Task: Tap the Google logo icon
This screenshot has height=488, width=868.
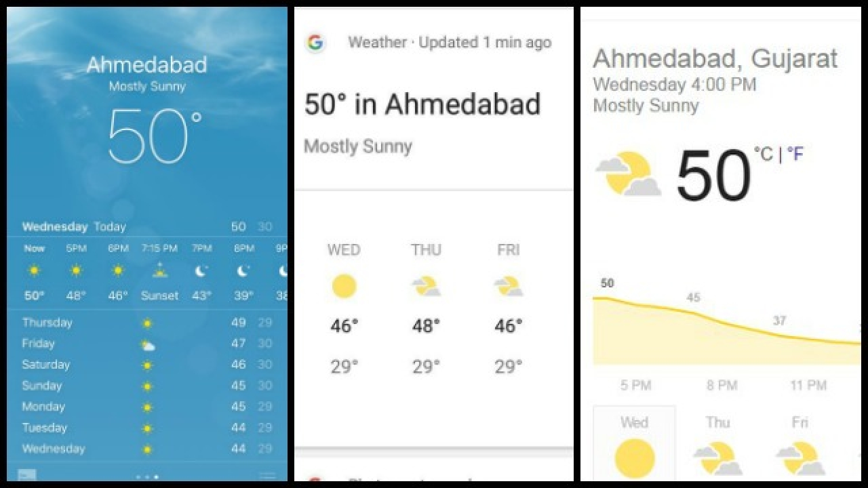Action: (315, 43)
